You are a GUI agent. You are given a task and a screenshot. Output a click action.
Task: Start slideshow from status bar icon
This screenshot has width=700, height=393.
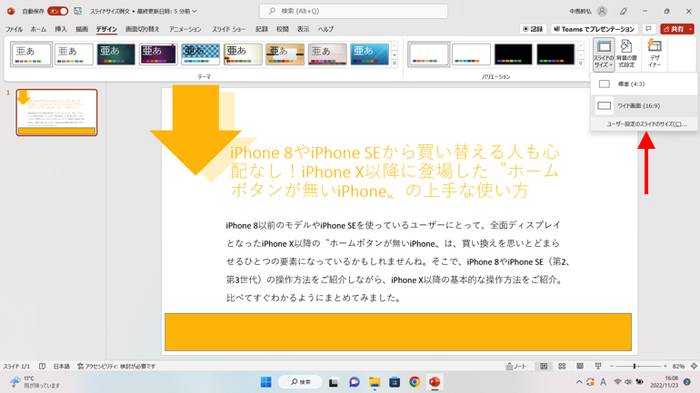(x=598, y=366)
